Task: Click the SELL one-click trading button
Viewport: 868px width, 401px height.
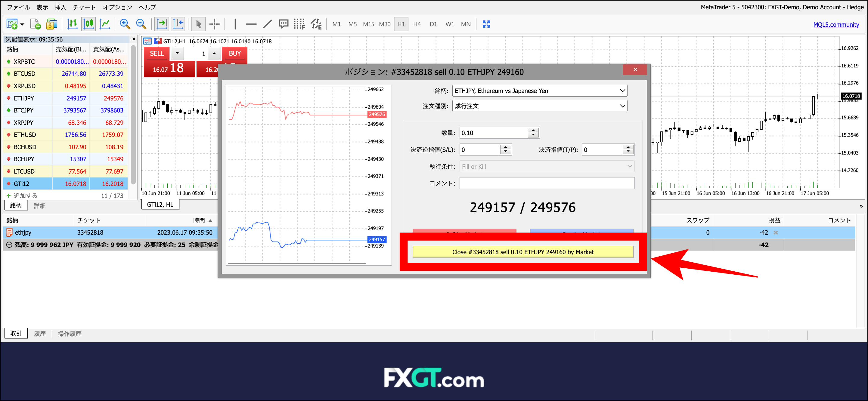Action: 157,54
